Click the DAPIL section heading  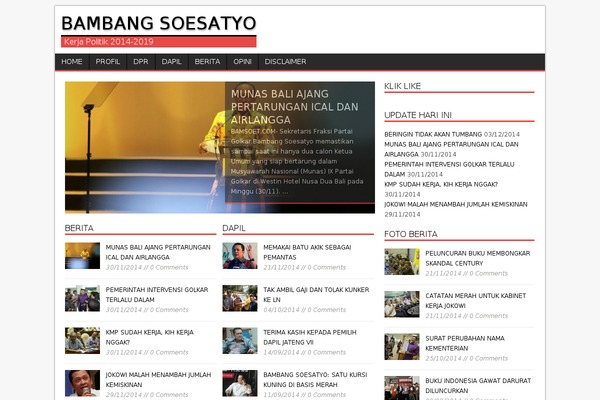pos(234,228)
